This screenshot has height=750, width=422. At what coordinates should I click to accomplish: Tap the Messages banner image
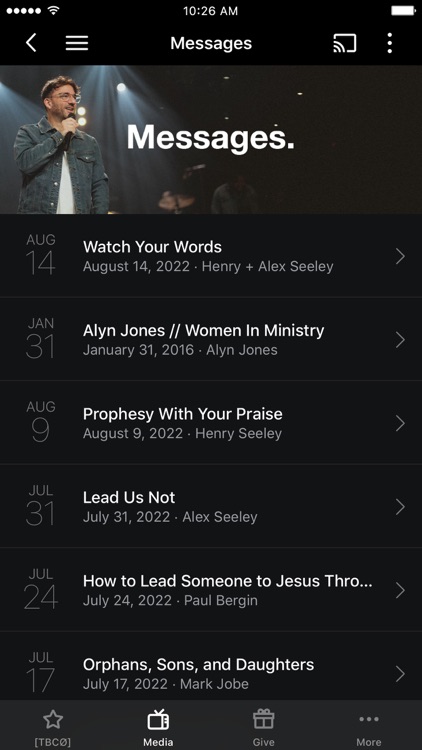point(211,139)
